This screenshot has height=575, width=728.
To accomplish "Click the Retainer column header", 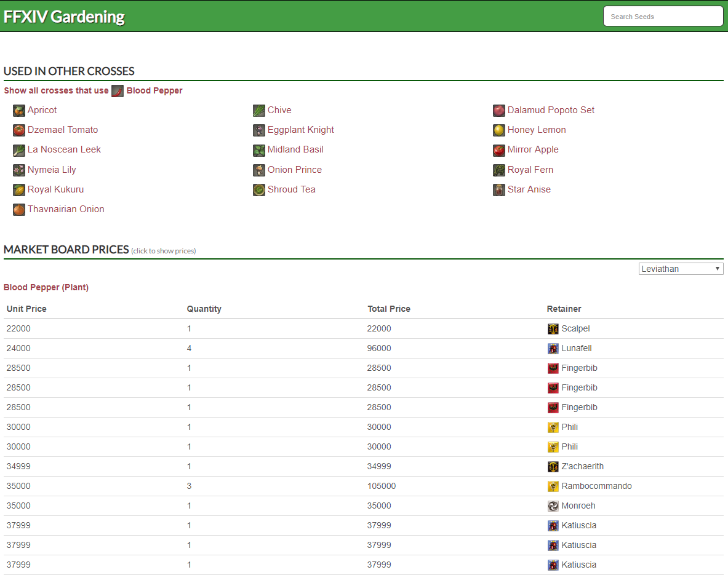I will click(x=564, y=309).
